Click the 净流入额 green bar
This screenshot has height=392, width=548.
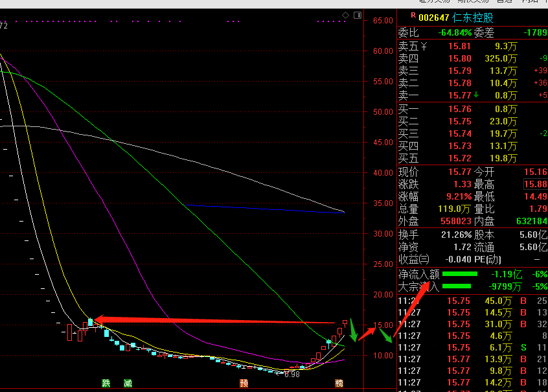[459, 274]
